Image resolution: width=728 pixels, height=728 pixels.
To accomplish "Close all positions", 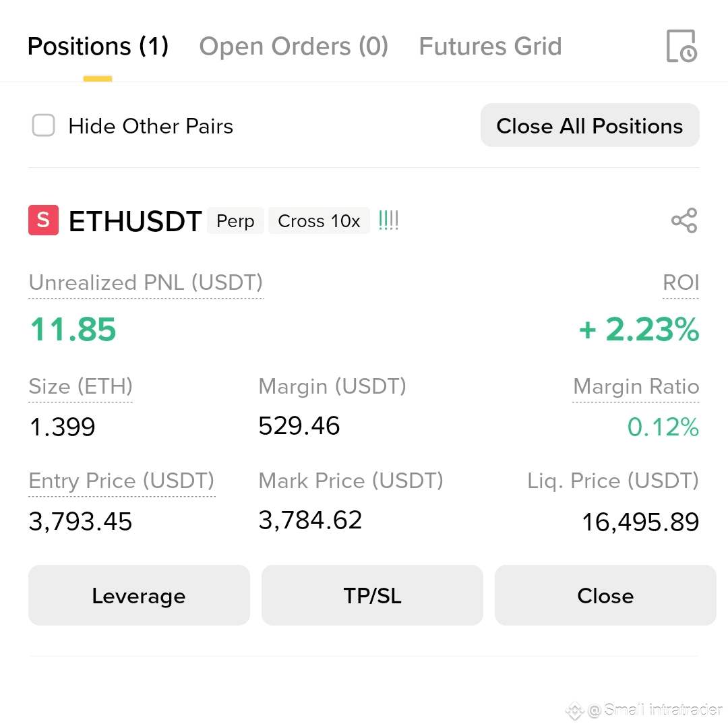I will 590,125.
